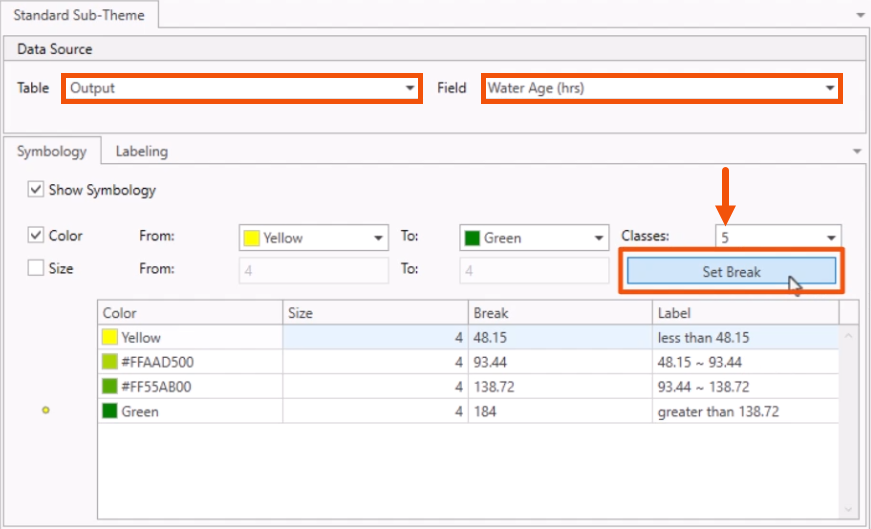Select the Symbology tab
This screenshot has height=529, width=871.
pos(51,151)
